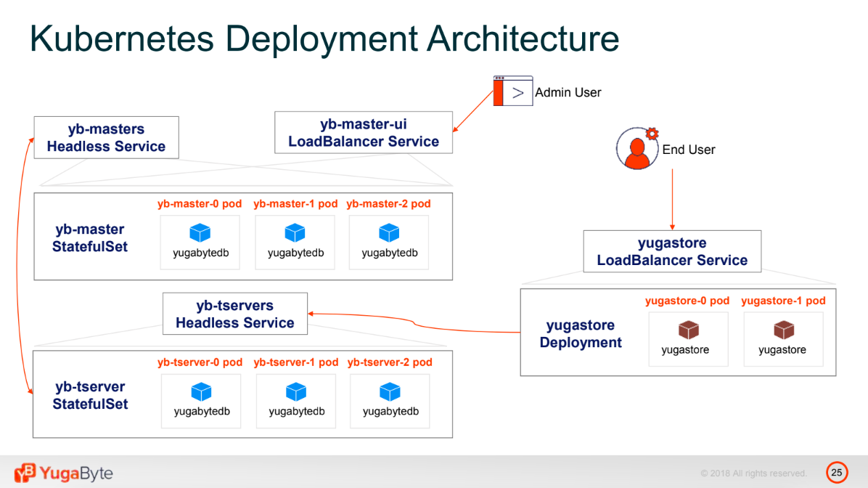Click the End User person icon

[x=638, y=148]
